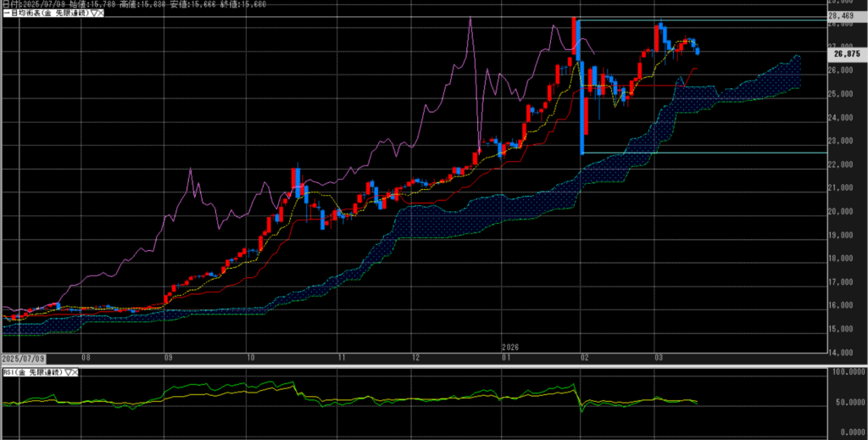Screen dimensions: 868x440
Task: Click the 03 month label on time axis
Action: pyautogui.click(x=658, y=358)
